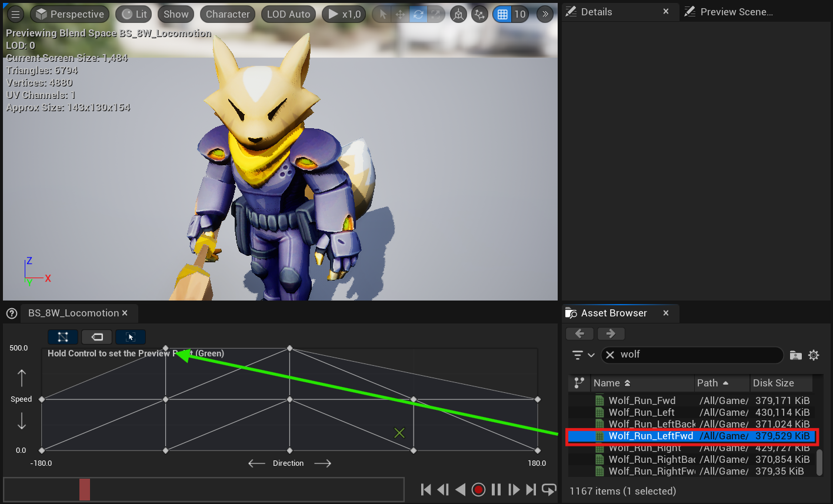Open the Character menu in viewport
The height and width of the screenshot is (504, 833).
coord(228,14)
